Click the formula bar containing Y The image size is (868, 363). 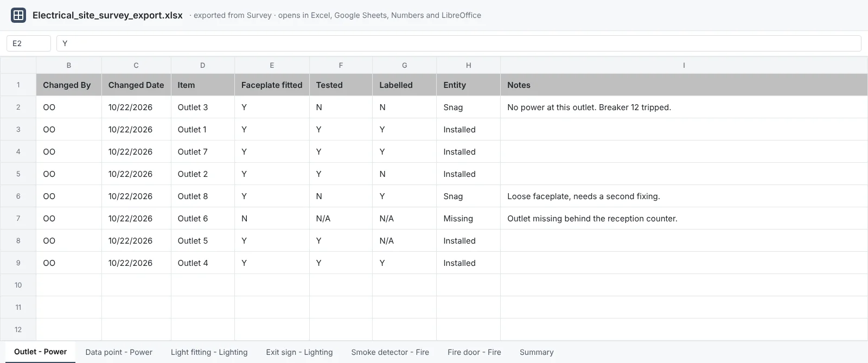click(x=458, y=43)
